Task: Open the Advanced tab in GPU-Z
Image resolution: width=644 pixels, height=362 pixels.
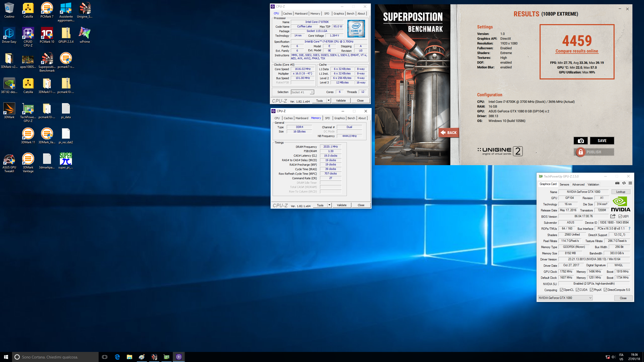Action: pyautogui.click(x=578, y=184)
